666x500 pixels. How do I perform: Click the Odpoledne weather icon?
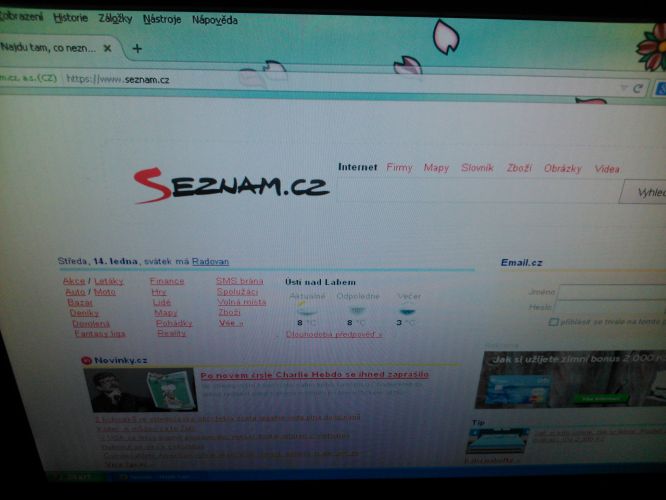tap(357, 311)
